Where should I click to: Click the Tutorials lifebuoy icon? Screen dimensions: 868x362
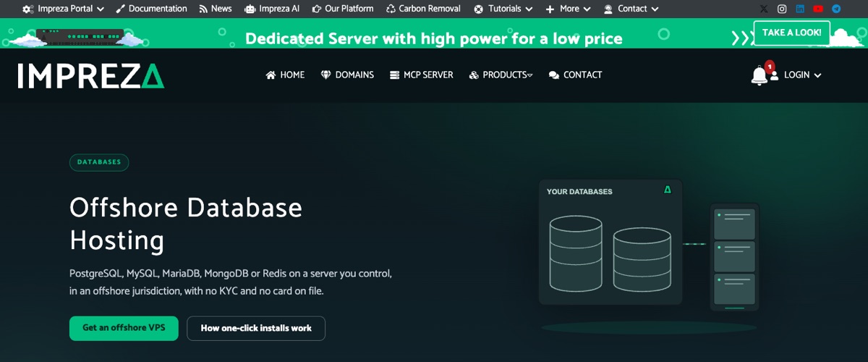click(x=479, y=9)
